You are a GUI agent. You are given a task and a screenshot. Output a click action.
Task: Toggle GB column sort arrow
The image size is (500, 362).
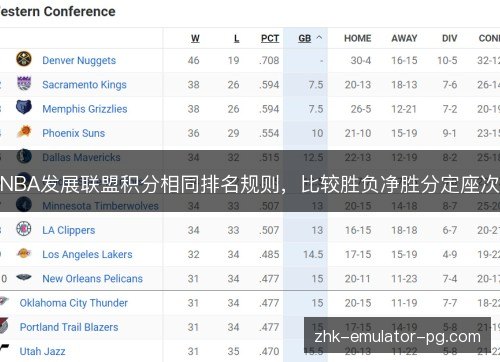[x=319, y=38]
